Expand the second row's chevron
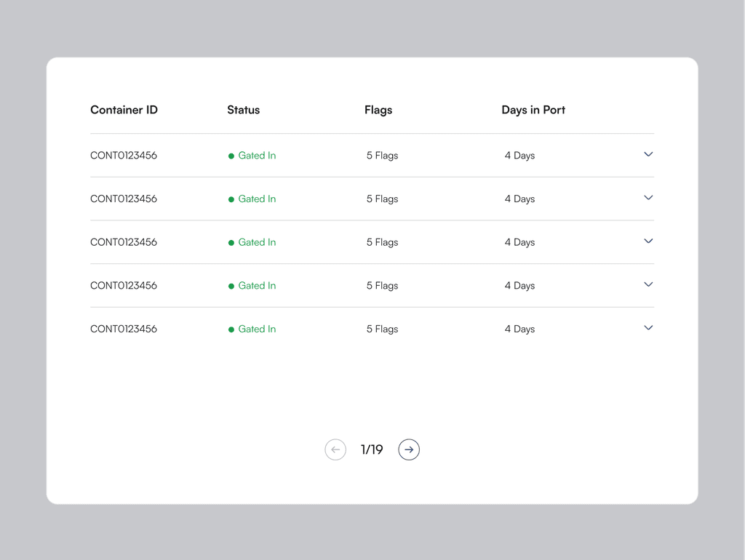745x560 pixels. click(648, 198)
